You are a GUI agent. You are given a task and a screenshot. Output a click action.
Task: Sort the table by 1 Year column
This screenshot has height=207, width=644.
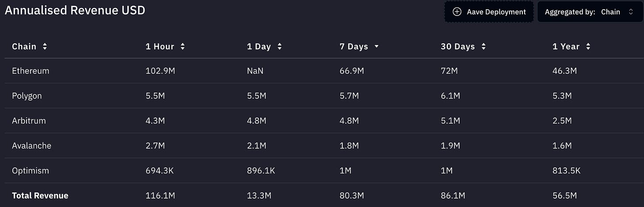571,46
